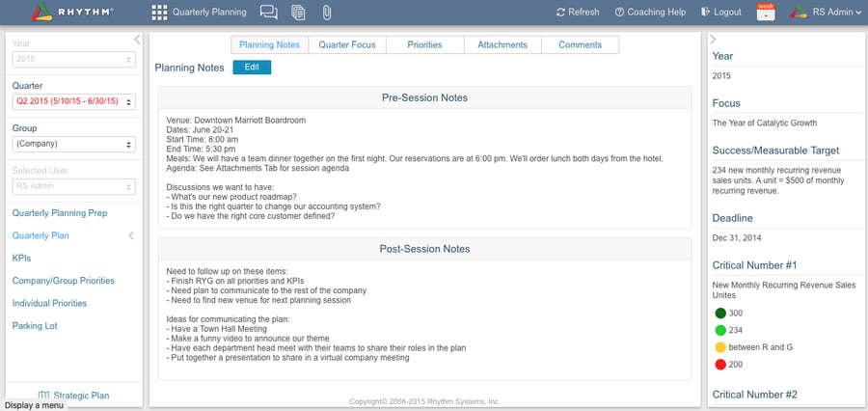Open the Quarter dropdown showing Q2 2015
The width and height of the screenshot is (868, 411).
click(73, 101)
